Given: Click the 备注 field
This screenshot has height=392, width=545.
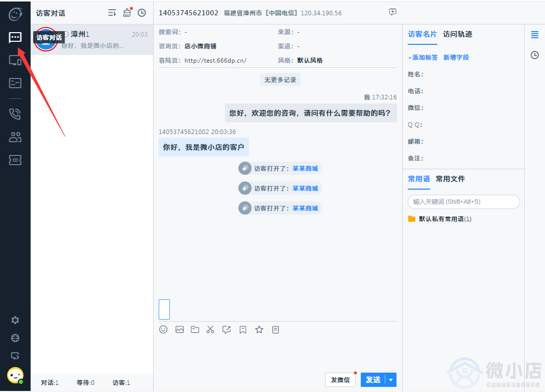Looking at the screenshot, I should [x=463, y=158].
